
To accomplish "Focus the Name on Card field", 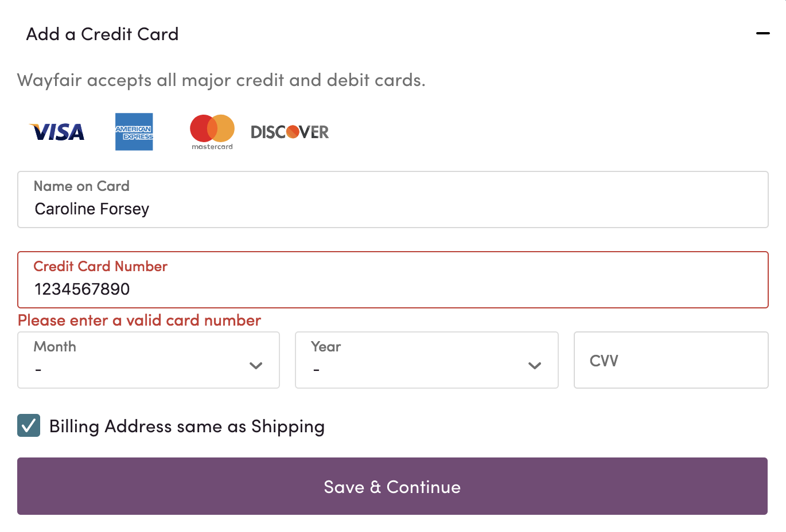I will click(x=392, y=199).
